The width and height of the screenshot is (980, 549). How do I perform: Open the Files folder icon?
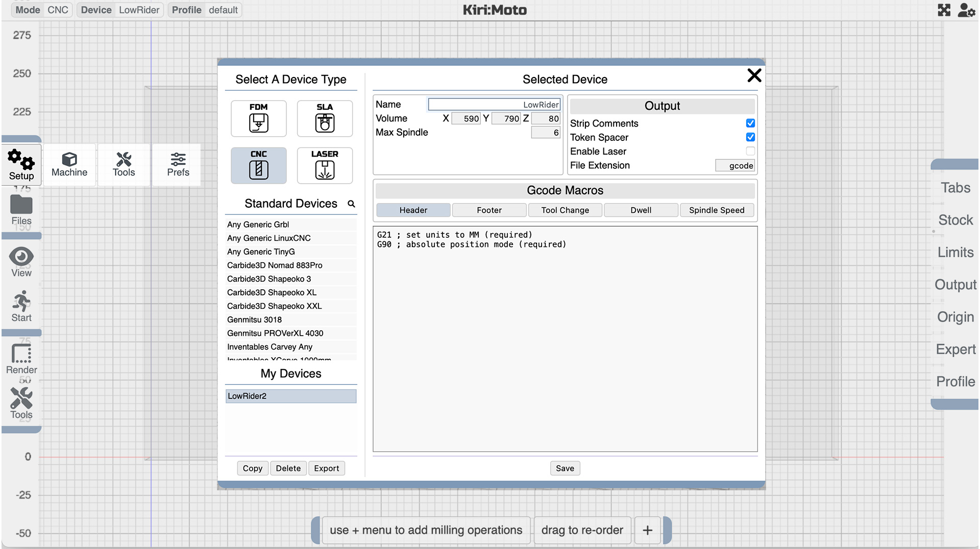click(x=21, y=210)
